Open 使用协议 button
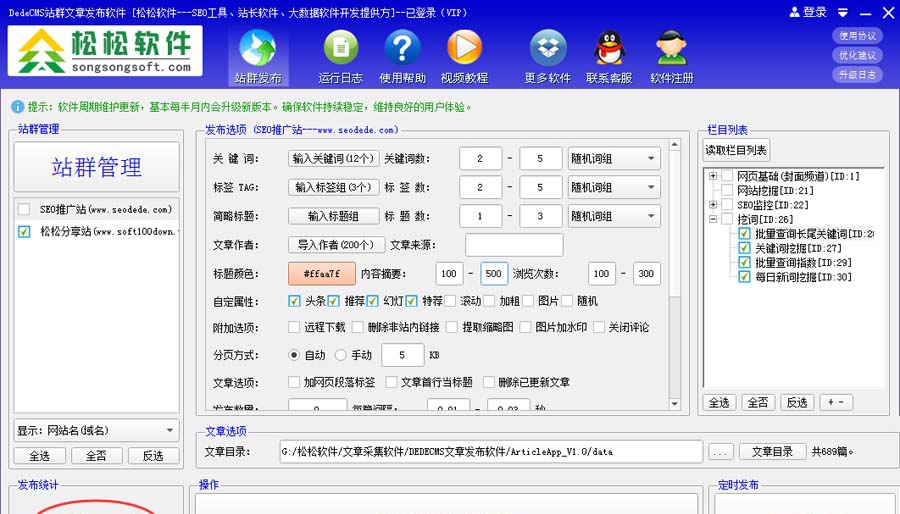This screenshot has height=514, width=900. [858, 36]
